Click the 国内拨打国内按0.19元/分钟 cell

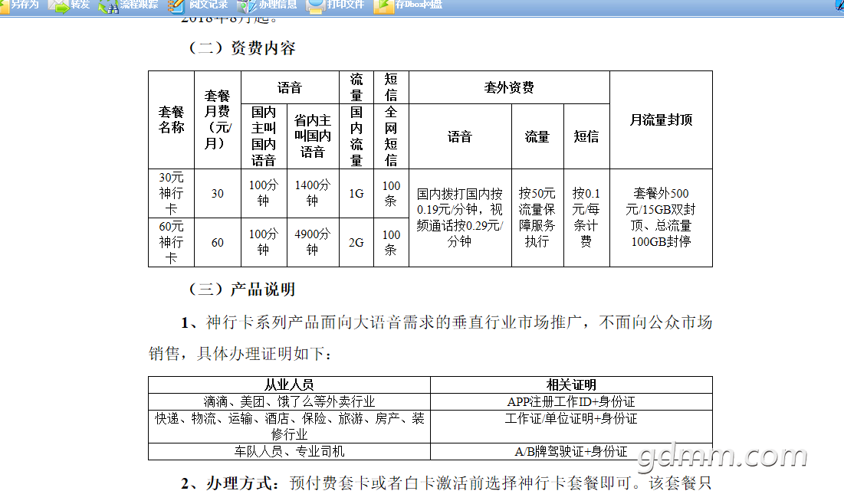[x=460, y=218]
